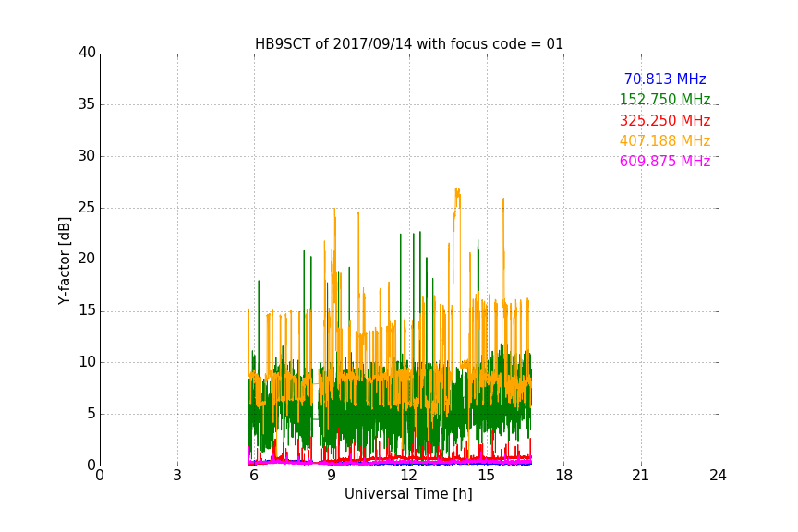
Task: Click the x-axis tick value 12
Action: 408,476
